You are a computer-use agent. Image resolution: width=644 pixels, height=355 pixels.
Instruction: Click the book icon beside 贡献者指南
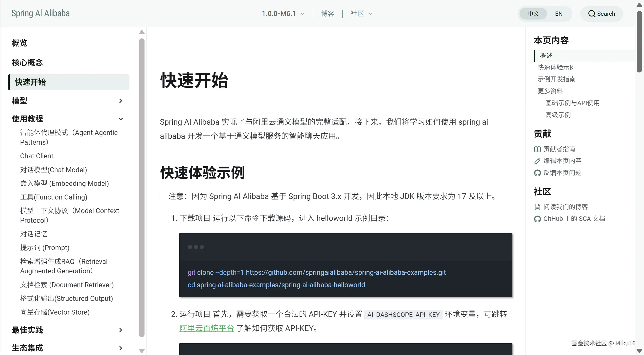[x=537, y=149]
